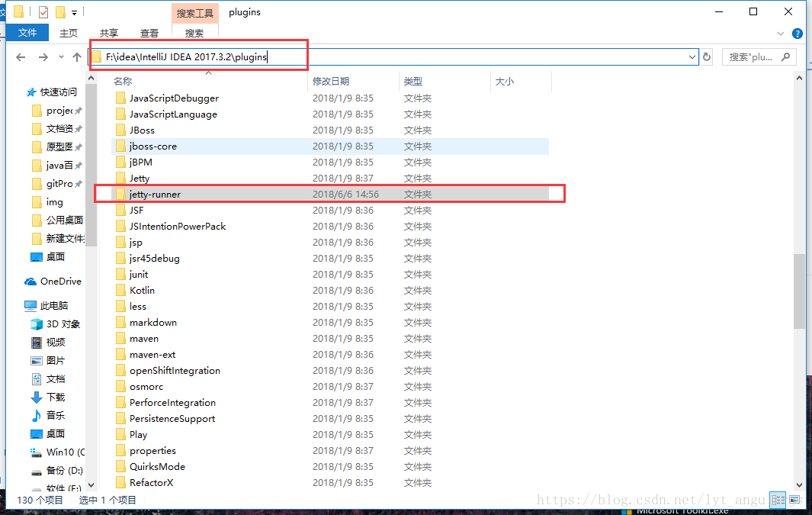Select the less folder icon
This screenshot has width=812, height=515.
point(120,307)
